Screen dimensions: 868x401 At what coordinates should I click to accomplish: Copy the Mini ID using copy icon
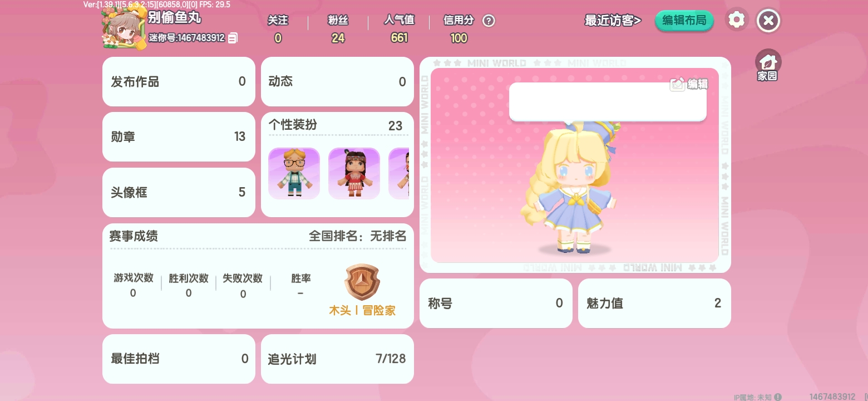point(233,38)
